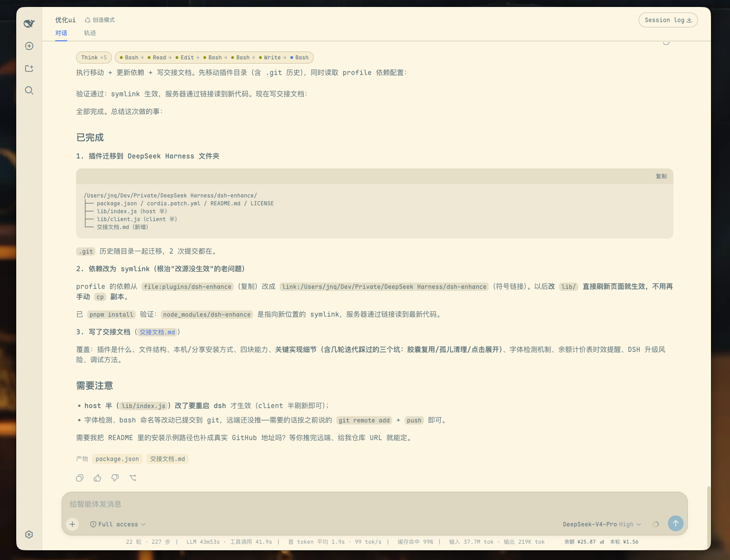
Task: Click the 缓存命中 99% status entry
Action: coord(416,542)
